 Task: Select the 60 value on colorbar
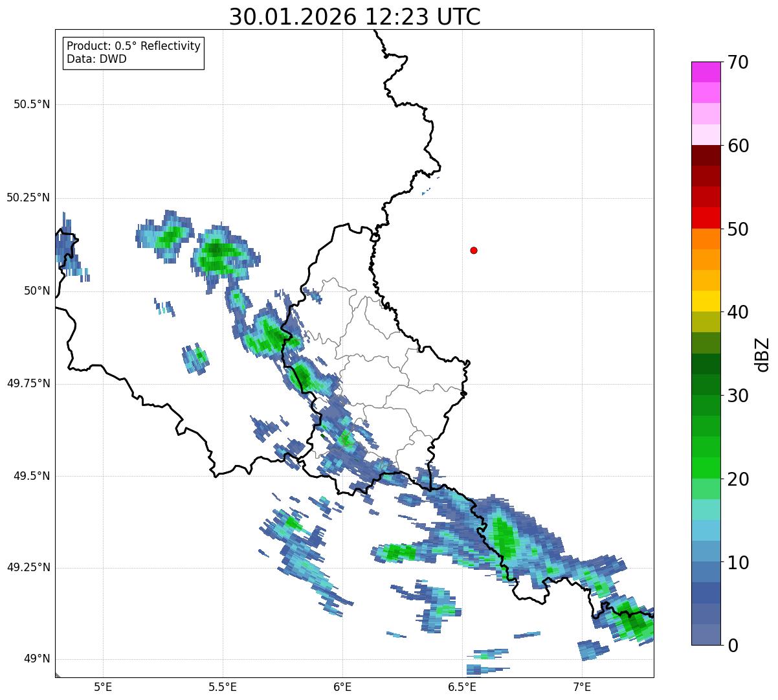[738, 146]
